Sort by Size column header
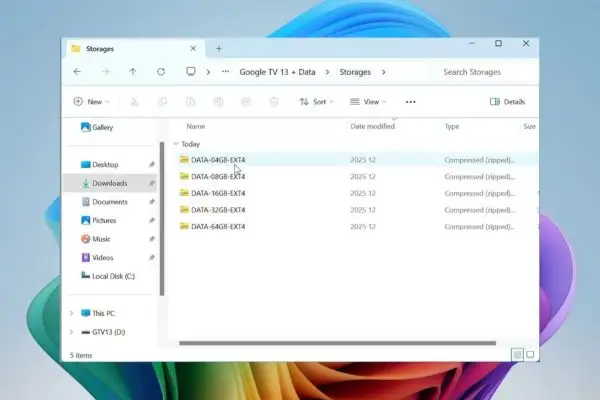 coord(530,126)
